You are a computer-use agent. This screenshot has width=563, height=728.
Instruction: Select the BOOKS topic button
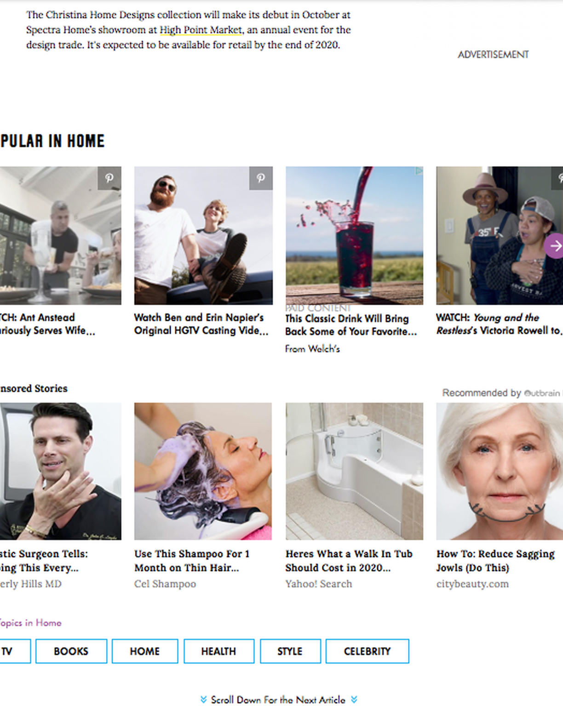point(71,651)
